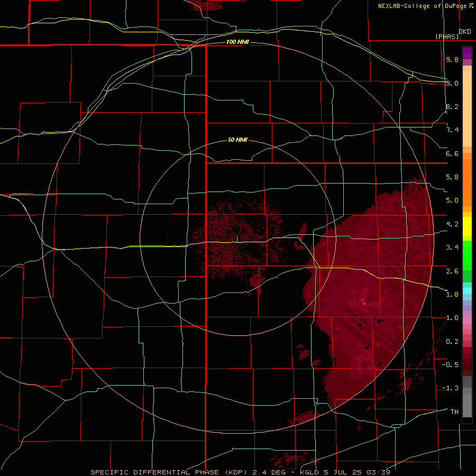476x476 pixels.
Task: Click the 5.8 value on the color scale
Action: (x=452, y=177)
